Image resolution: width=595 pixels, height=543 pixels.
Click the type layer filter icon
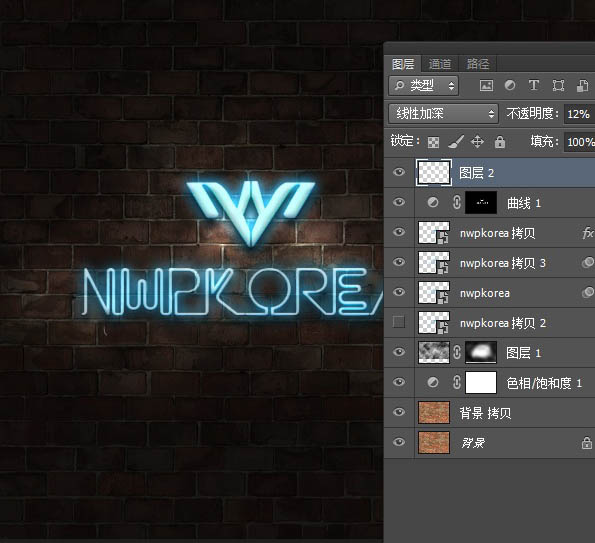point(534,85)
